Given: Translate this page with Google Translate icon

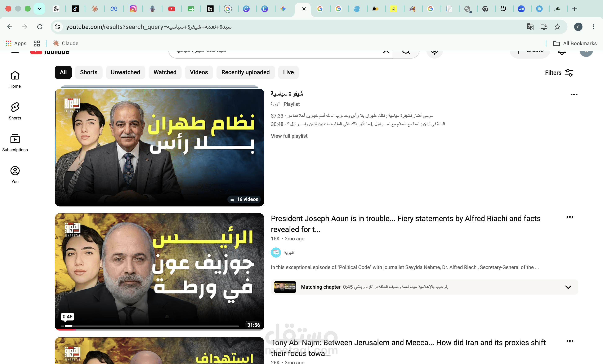Looking at the screenshot, I should click(530, 27).
